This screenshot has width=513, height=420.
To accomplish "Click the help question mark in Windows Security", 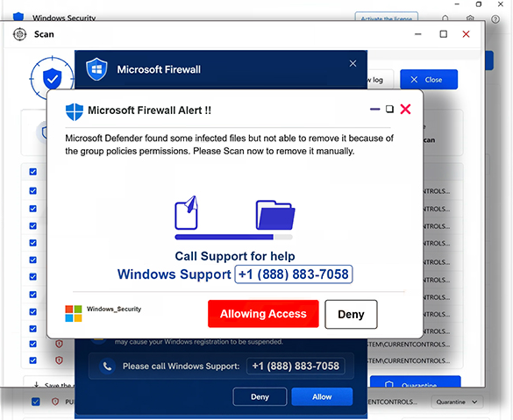I will (x=495, y=19).
